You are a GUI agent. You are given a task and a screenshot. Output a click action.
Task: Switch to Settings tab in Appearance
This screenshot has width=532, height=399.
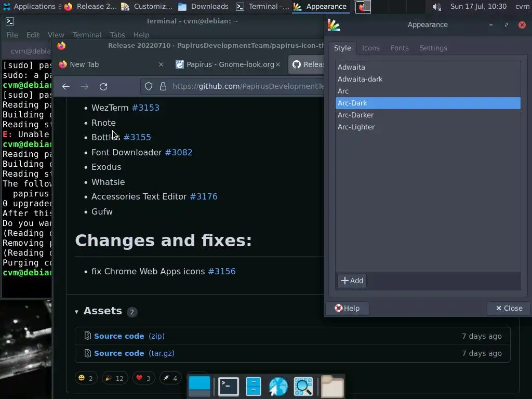pos(433,48)
